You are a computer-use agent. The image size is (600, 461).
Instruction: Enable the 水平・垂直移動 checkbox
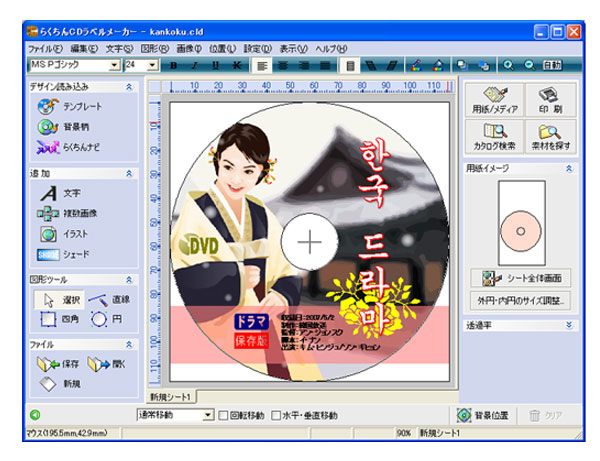[x=276, y=415]
